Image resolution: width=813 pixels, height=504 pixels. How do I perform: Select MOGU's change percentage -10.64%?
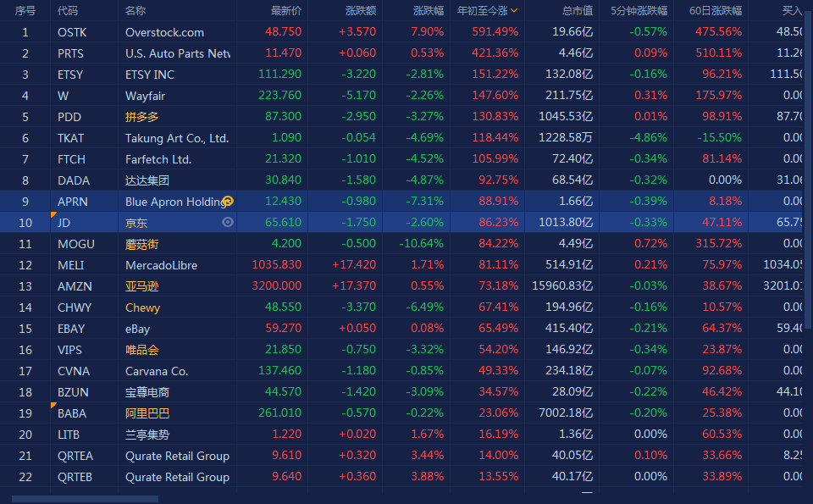421,243
